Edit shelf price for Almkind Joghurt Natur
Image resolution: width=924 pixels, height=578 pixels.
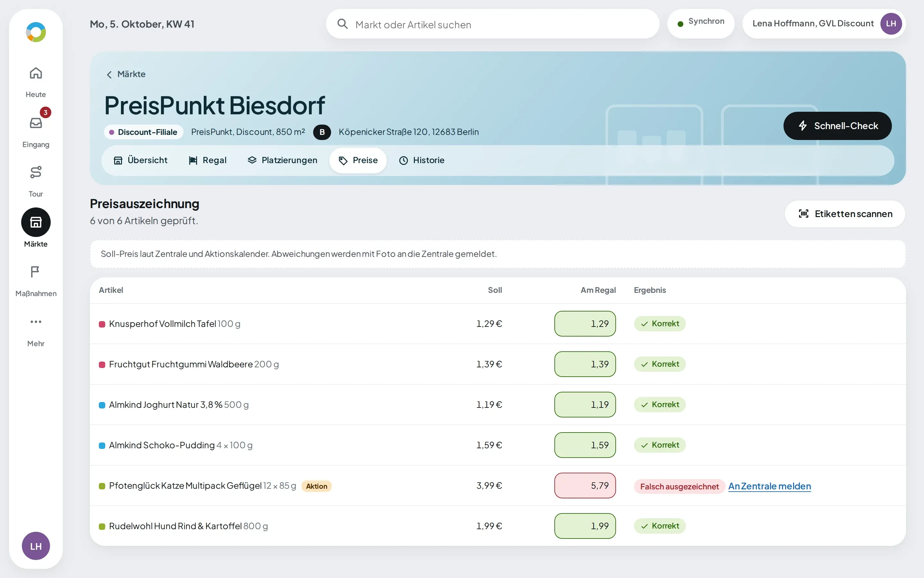point(585,405)
